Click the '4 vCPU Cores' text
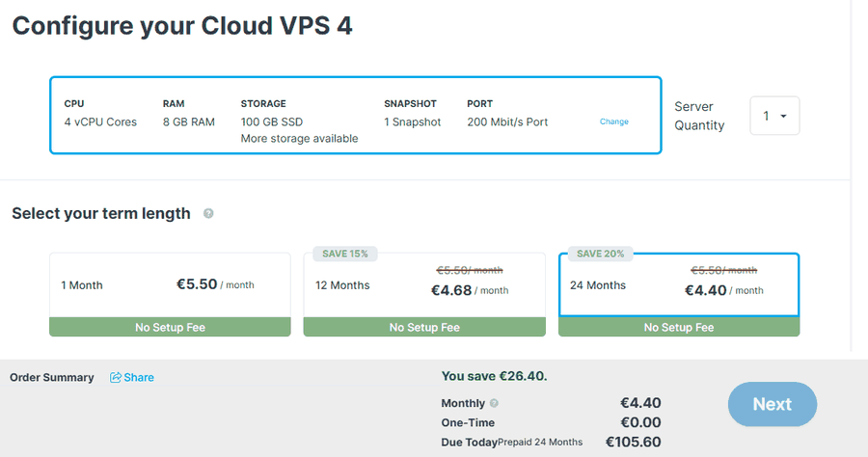868x457 pixels. click(x=100, y=121)
